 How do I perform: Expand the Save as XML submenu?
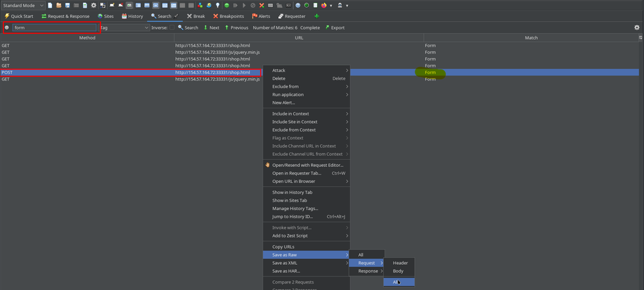pyautogui.click(x=306, y=263)
